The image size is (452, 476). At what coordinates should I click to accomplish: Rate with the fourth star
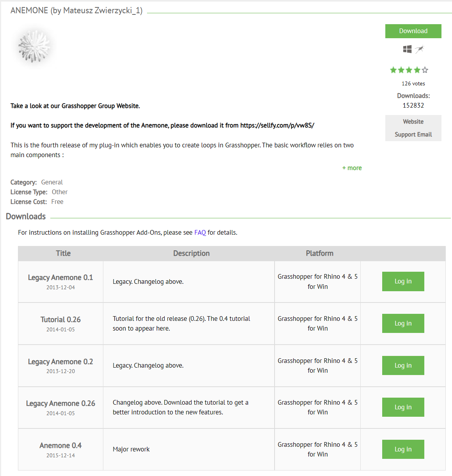417,70
